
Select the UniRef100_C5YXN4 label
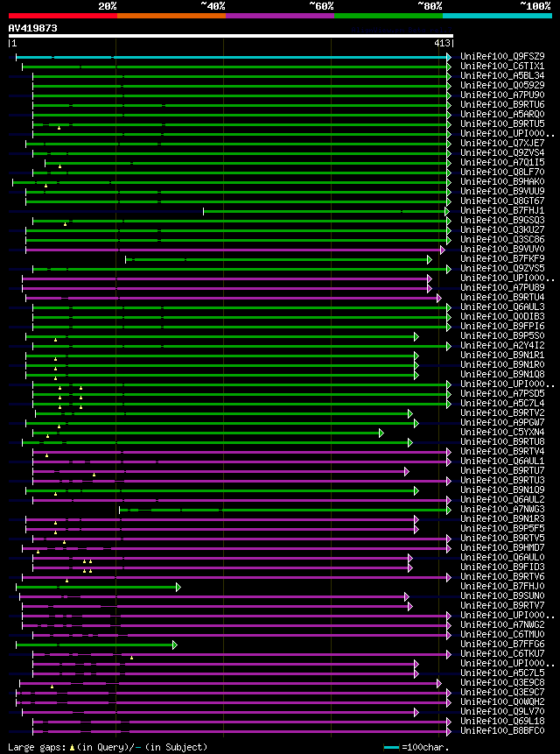point(502,432)
